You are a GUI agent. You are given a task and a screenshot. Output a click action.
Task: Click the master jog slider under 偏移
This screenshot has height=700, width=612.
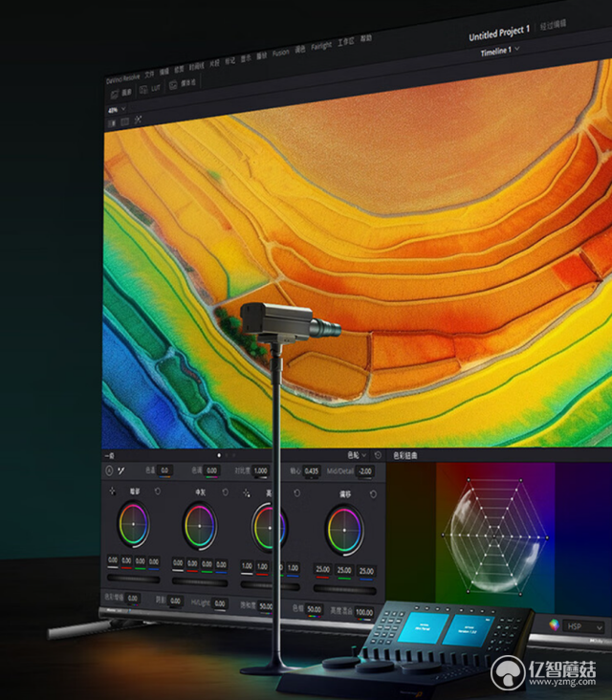(x=344, y=589)
